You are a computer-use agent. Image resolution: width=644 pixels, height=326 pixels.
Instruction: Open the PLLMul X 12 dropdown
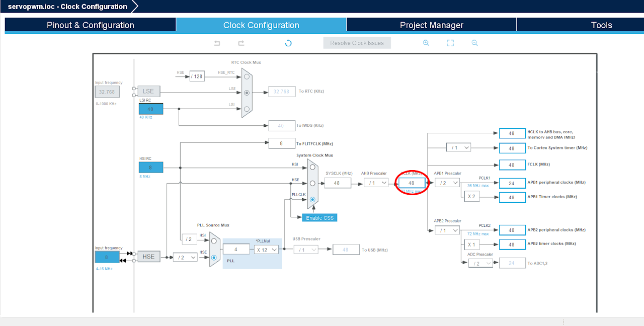click(x=267, y=250)
